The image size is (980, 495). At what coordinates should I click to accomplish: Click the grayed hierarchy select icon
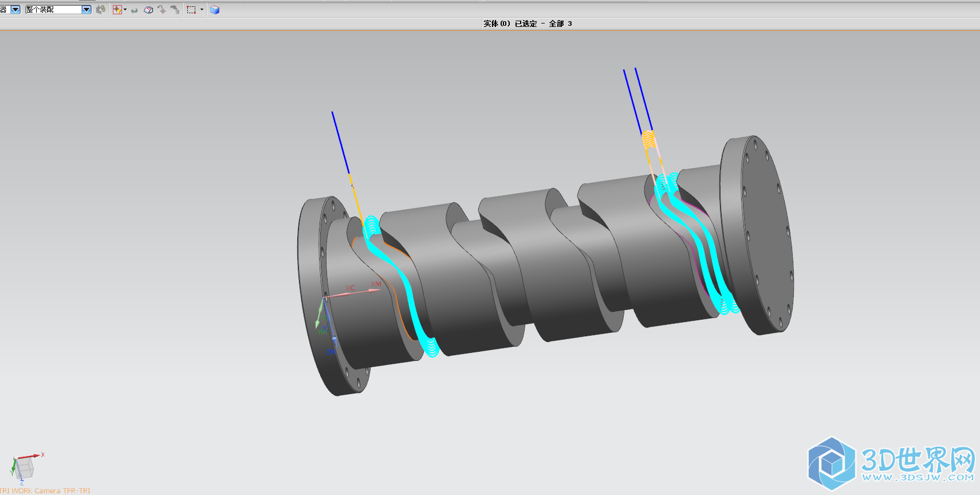pos(175,10)
